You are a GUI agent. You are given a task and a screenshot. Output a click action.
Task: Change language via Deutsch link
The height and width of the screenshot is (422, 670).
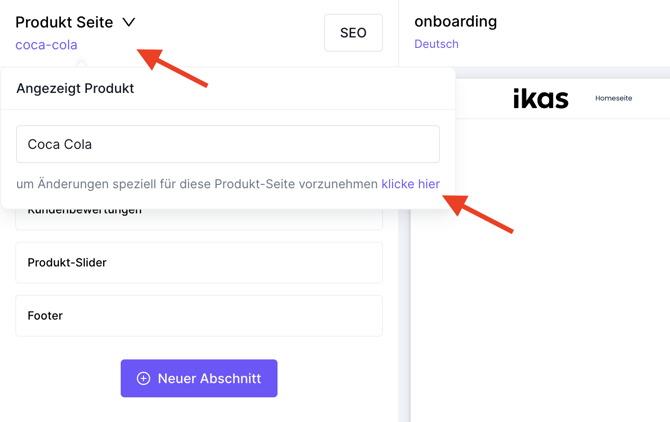[436, 44]
